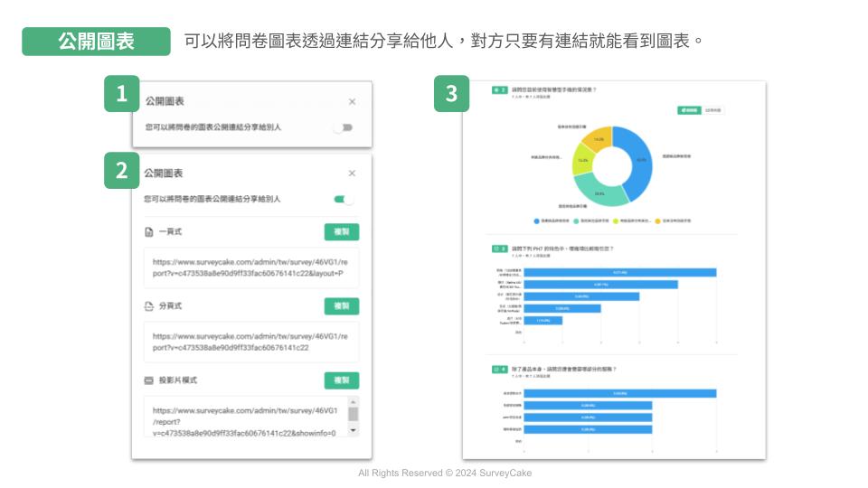The image size is (868, 488).
Task: Toggle the lime legend dot under donut
Action: [x=616, y=221]
